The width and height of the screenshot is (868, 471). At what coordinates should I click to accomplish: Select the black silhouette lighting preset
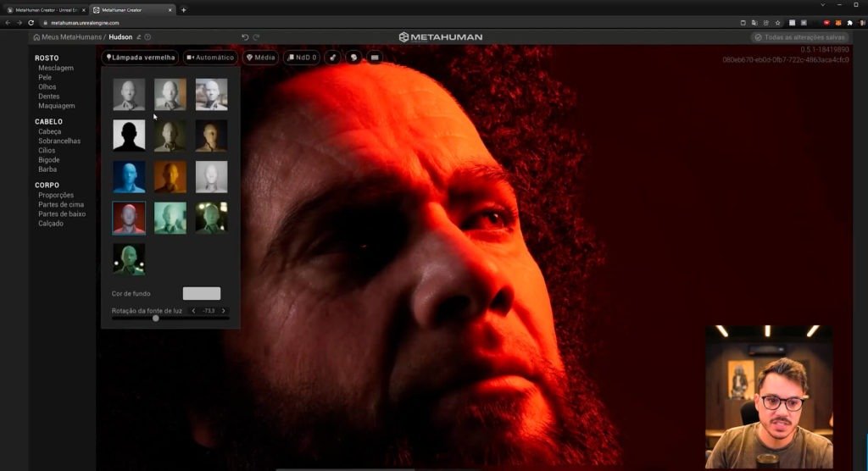pyautogui.click(x=129, y=136)
